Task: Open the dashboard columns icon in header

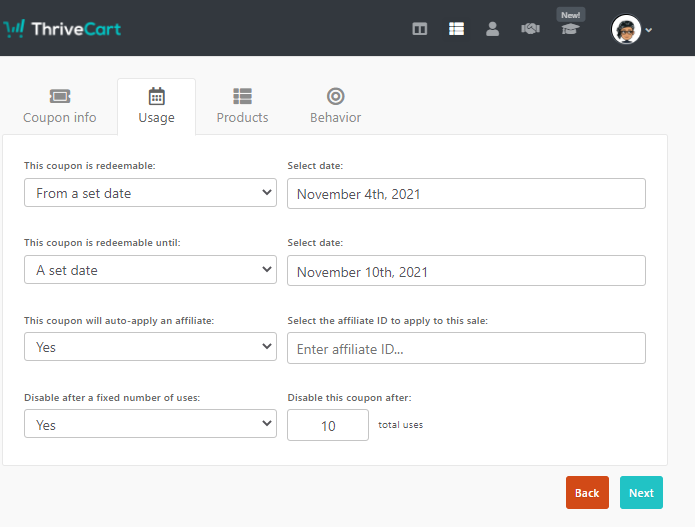Action: (419, 29)
